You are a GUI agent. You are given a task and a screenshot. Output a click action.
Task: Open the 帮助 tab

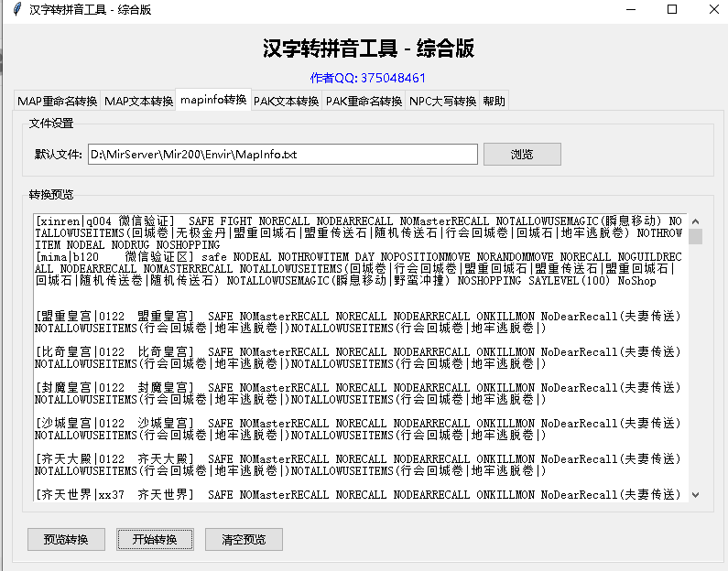pos(493,101)
